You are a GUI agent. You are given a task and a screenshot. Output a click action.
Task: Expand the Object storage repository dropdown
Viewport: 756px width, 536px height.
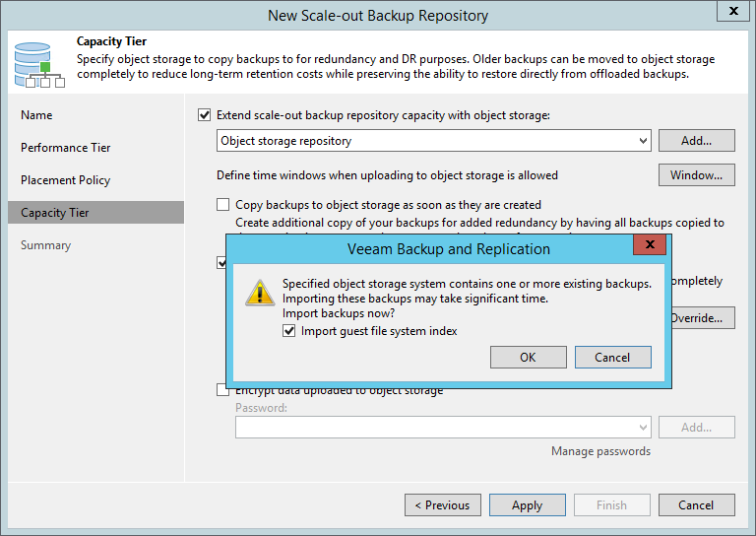(x=643, y=141)
